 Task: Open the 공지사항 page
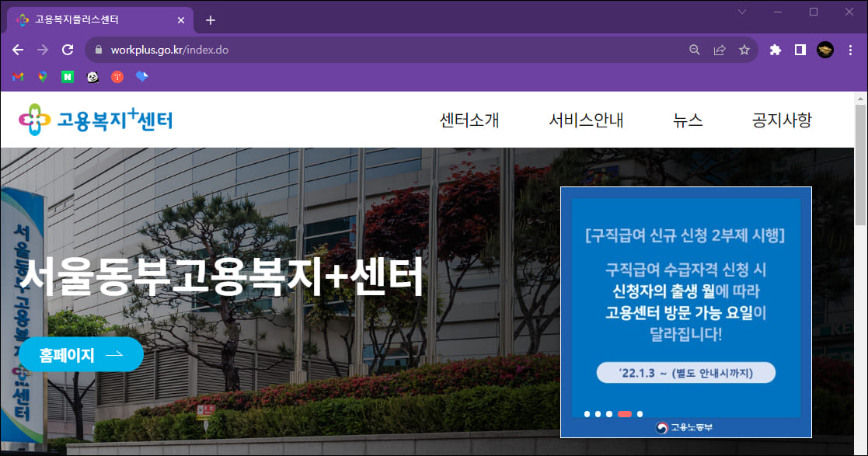point(782,120)
